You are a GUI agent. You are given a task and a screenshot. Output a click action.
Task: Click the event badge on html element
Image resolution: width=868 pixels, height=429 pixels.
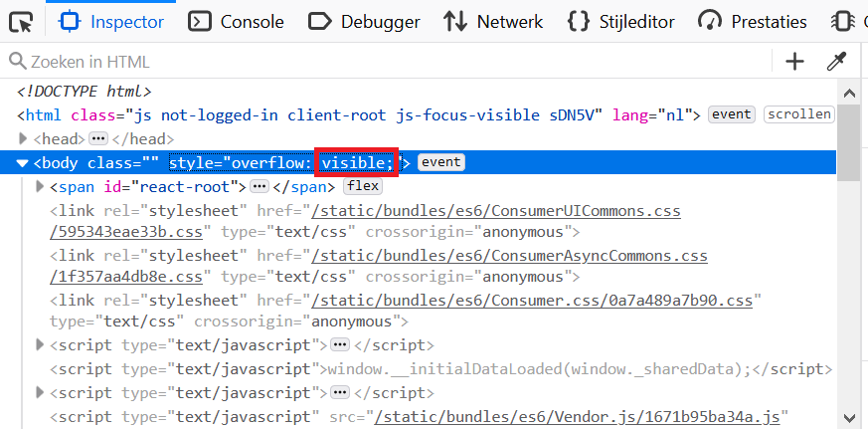click(731, 114)
